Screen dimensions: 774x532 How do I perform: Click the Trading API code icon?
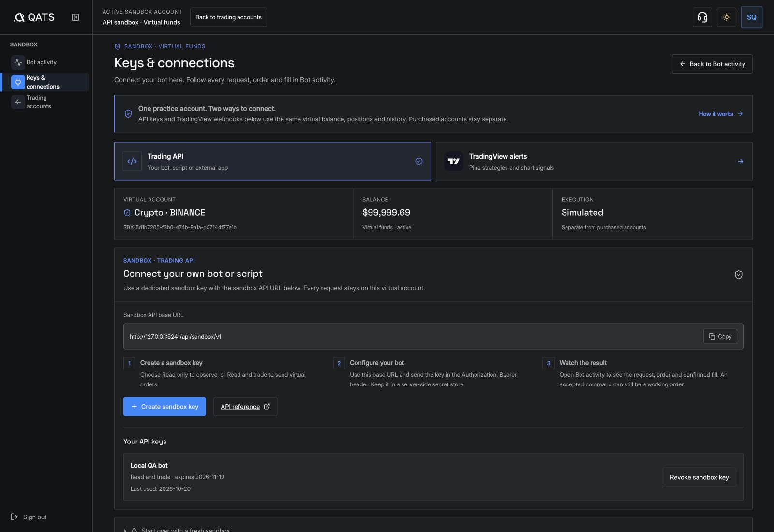click(132, 162)
